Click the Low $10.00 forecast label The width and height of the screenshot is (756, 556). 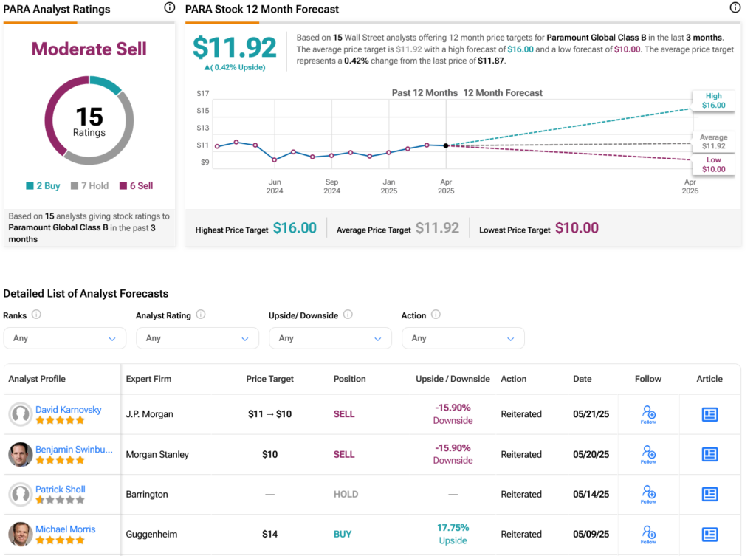tap(714, 165)
